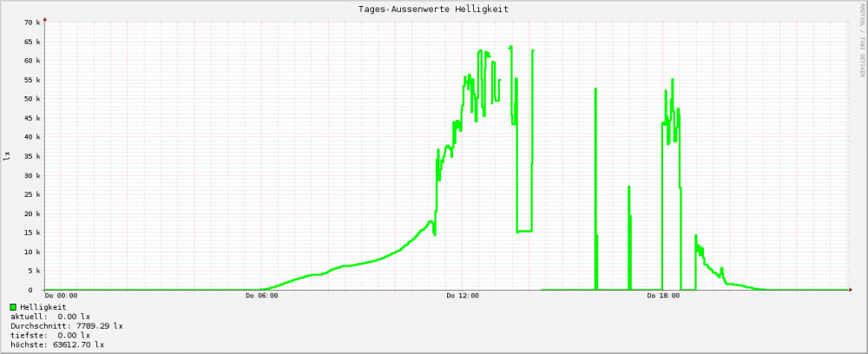Select the Helligkeit legend label

click(x=43, y=307)
